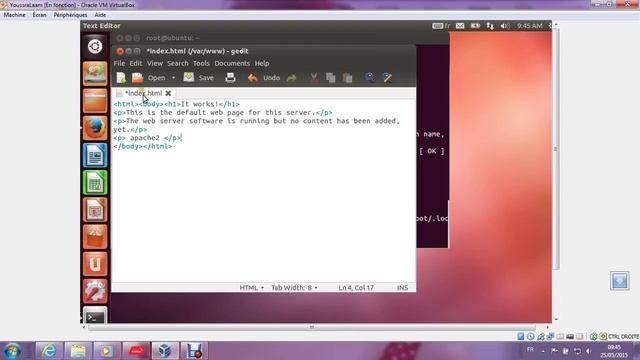Click root@ubuntu terminal window title
640x360 pixels.
pos(173,38)
